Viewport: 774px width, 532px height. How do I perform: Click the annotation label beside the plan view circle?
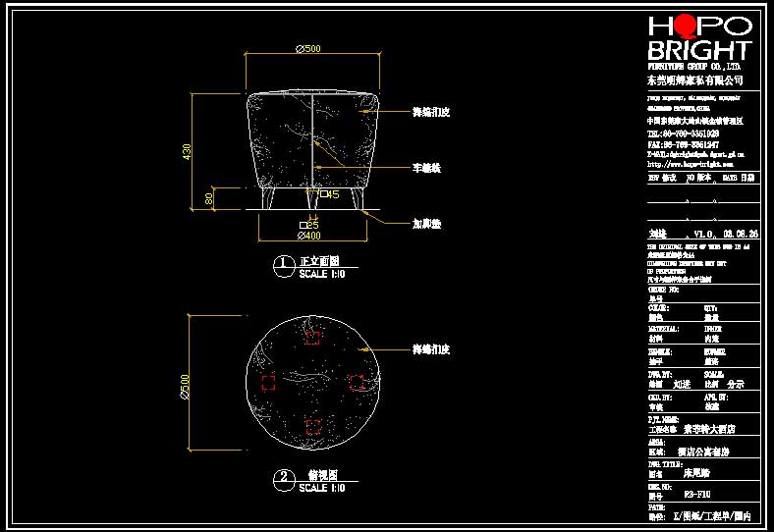431,349
